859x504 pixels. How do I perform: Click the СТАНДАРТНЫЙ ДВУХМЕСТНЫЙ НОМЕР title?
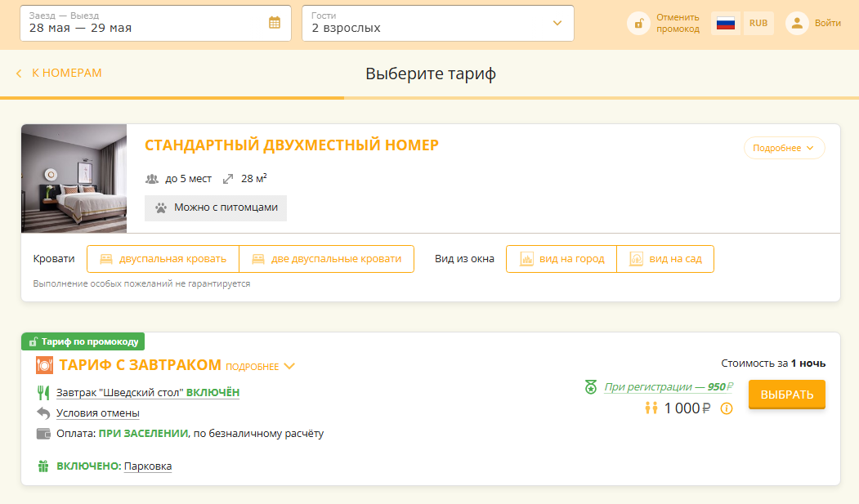292,145
